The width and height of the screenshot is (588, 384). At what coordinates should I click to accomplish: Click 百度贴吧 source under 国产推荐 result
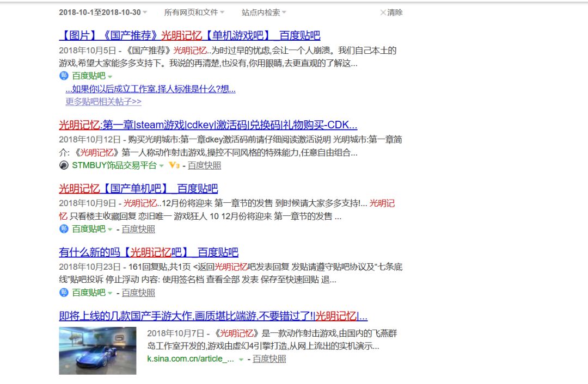pos(89,76)
